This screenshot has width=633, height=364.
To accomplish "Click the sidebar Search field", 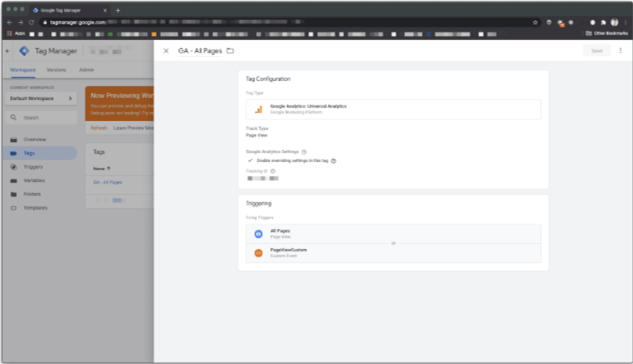I will tap(41, 117).
